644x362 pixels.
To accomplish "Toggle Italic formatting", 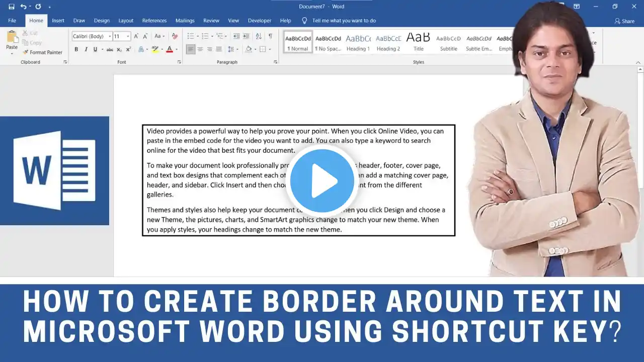I will [86, 49].
